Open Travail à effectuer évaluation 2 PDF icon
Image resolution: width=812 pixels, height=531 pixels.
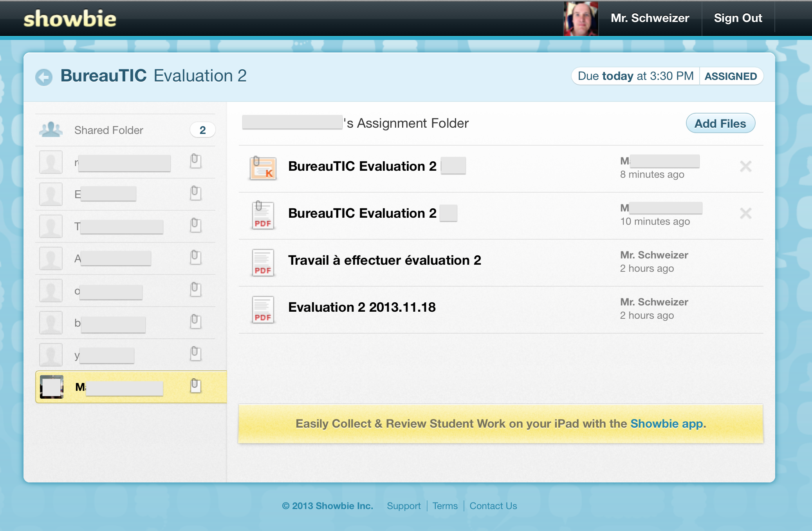[x=263, y=262]
